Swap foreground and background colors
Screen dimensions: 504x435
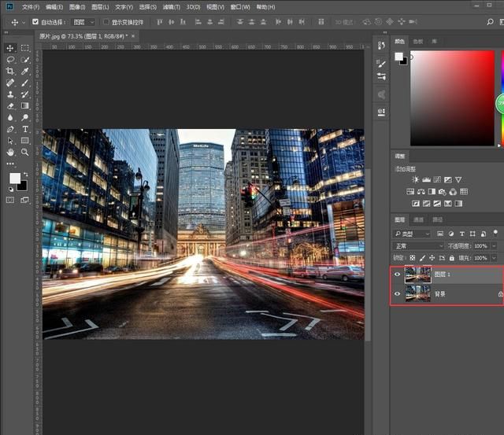point(26,175)
